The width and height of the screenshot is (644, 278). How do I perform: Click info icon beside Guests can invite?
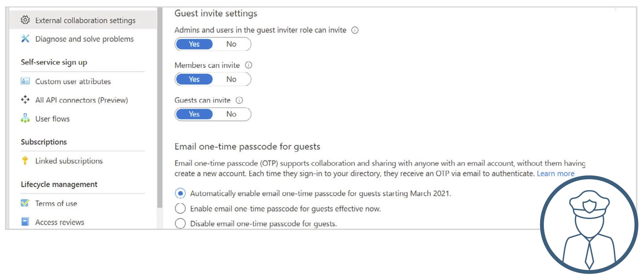click(x=239, y=100)
